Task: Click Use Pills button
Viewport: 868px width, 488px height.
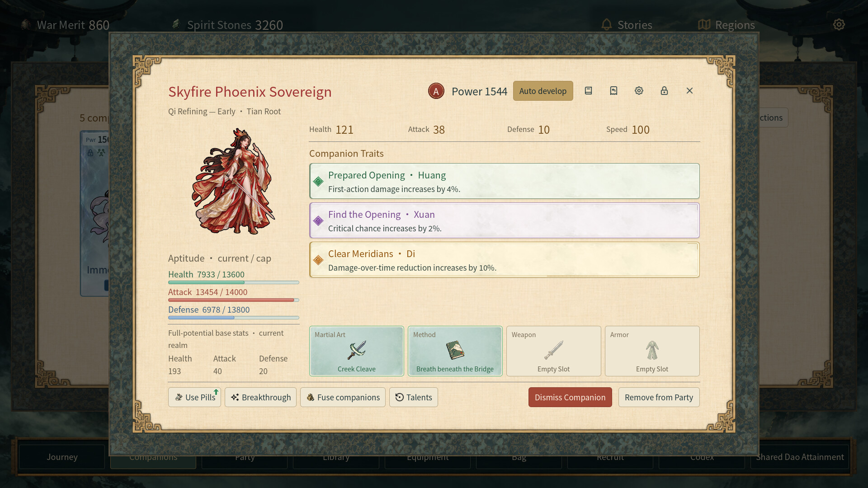Action: coord(195,397)
